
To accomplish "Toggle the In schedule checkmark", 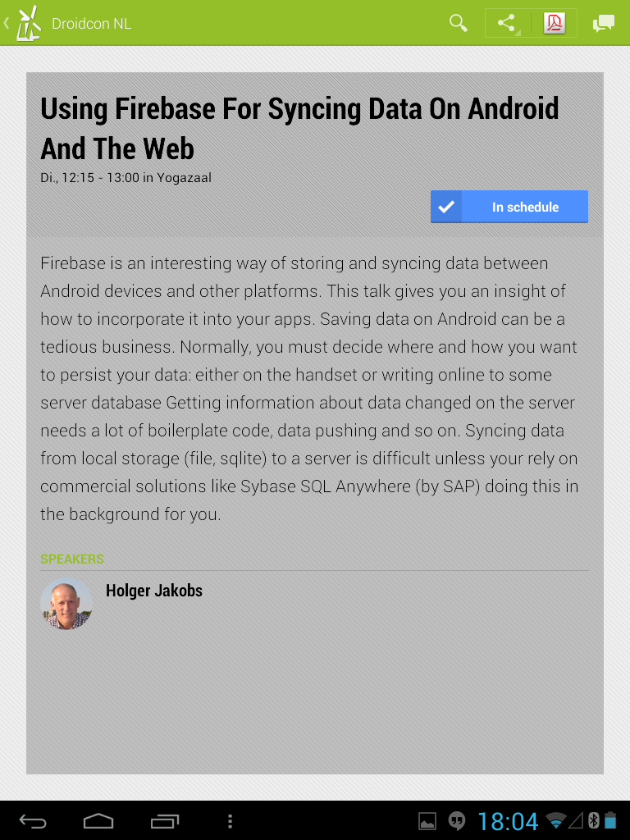I will (446, 207).
